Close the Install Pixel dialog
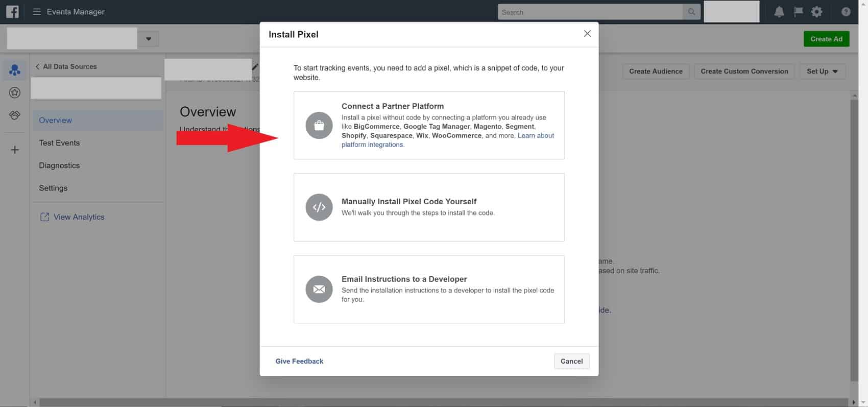Screen dimensions: 868x407 point(587,34)
